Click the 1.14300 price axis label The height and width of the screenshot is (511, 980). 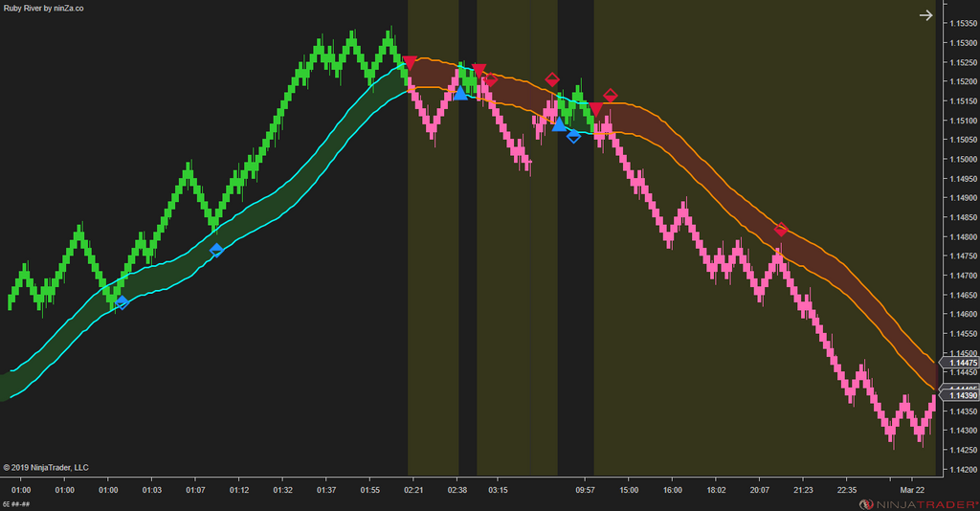point(963,431)
